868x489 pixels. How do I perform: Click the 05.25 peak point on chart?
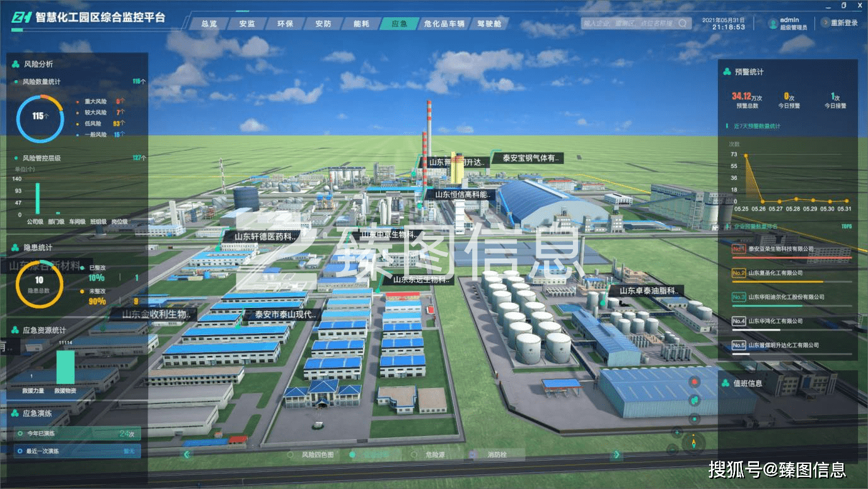(745, 155)
